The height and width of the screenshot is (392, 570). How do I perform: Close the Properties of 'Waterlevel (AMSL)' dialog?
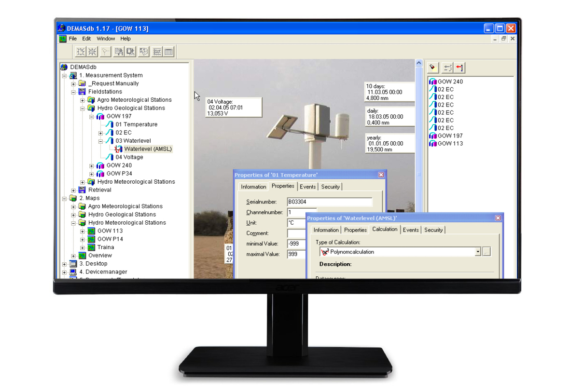(x=498, y=218)
